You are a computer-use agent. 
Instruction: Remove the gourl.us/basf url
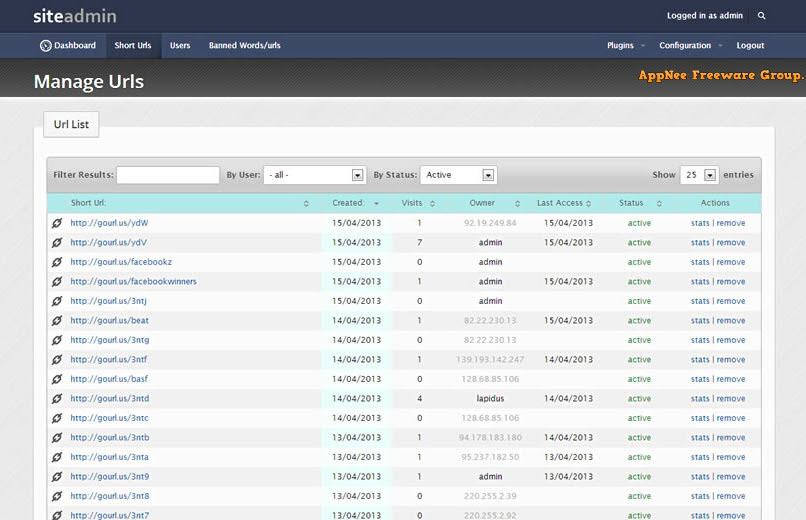tap(731, 379)
